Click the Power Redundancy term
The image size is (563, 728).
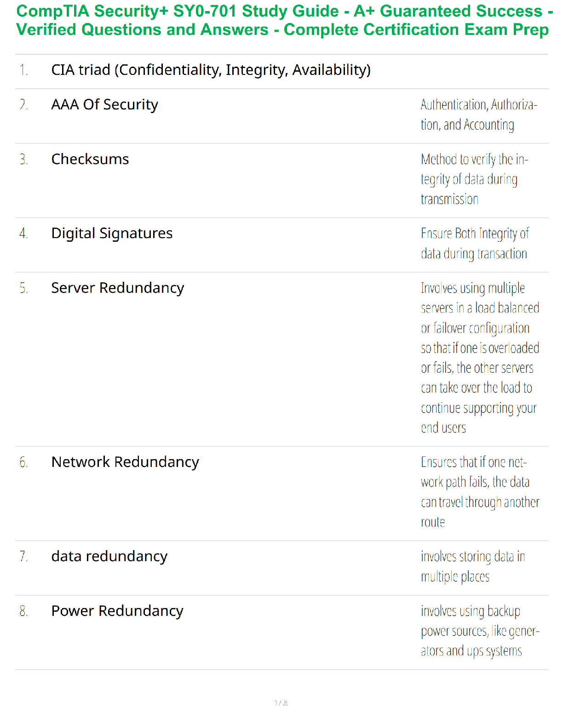pos(117,611)
